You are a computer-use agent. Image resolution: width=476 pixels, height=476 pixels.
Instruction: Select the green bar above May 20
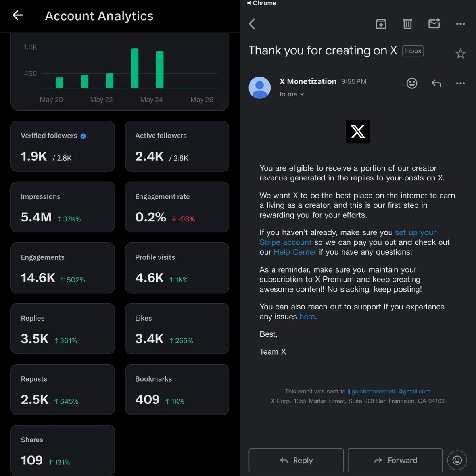(x=59, y=83)
